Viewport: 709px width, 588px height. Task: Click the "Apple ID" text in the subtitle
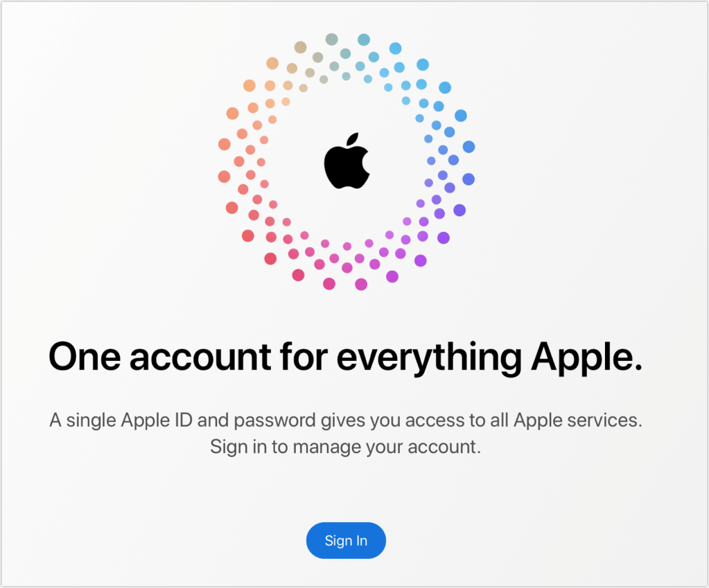tap(157, 421)
